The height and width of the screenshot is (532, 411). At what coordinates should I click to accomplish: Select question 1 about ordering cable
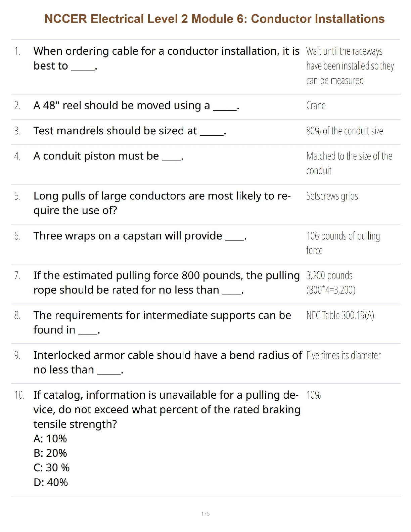166,58
